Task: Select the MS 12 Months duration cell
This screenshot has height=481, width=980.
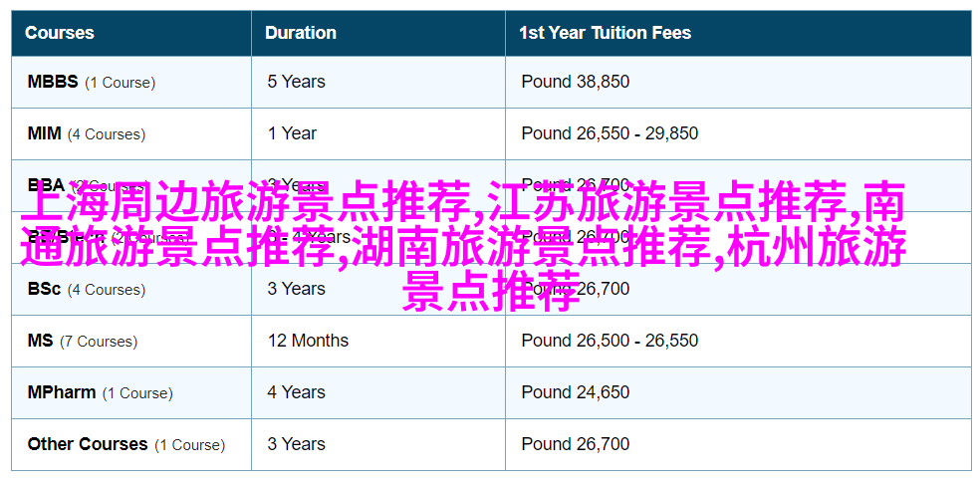Action: click(378, 341)
